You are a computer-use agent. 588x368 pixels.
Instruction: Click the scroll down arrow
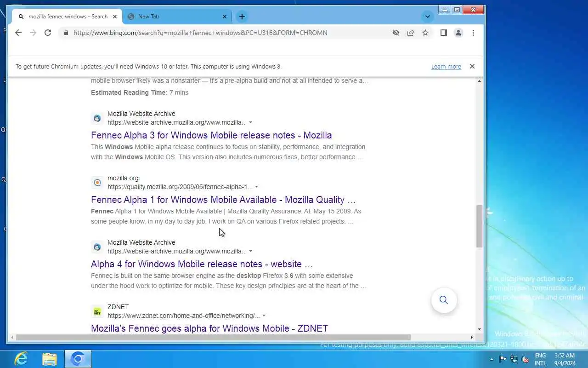click(479, 329)
